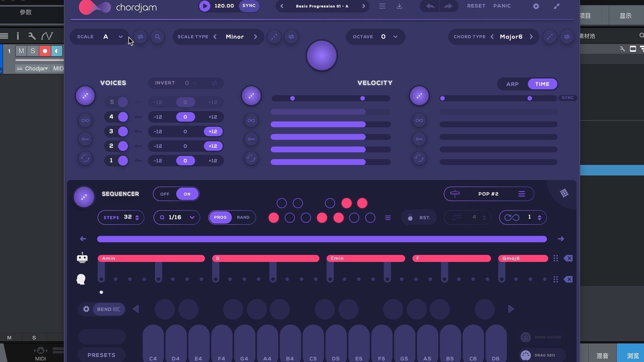Click the robot icon beside the chord lane
644x362 pixels.
[x=82, y=258]
